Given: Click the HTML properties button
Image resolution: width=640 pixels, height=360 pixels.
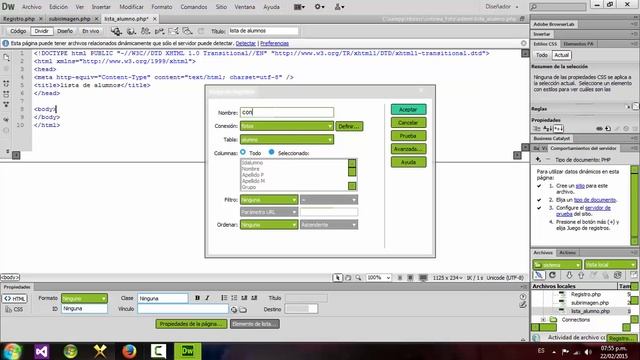Looking at the screenshot, I should click(x=15, y=299).
